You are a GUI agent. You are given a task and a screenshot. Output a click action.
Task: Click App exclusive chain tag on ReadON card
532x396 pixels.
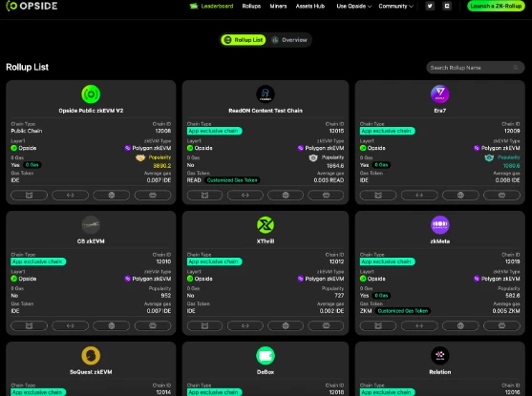click(215, 131)
